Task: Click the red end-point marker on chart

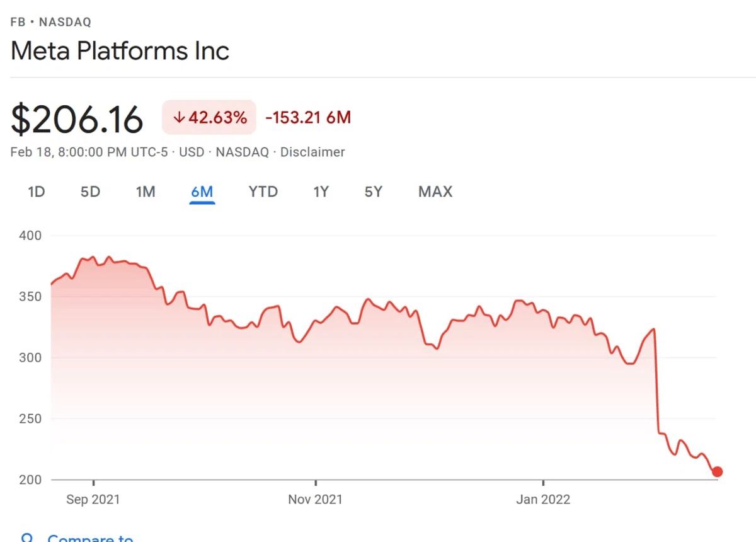Action: (x=717, y=471)
